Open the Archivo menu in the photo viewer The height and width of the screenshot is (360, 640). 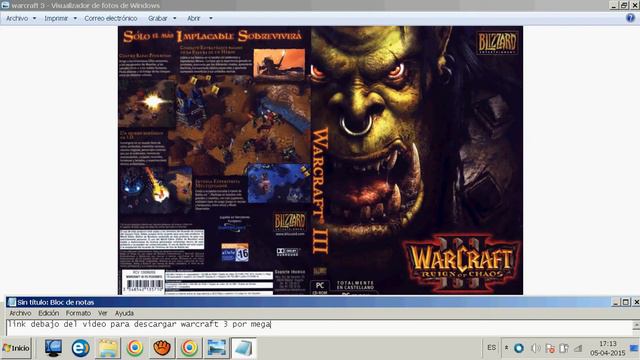coord(17,18)
